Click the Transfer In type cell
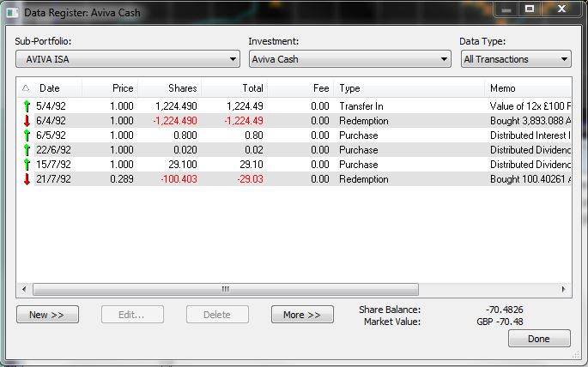The width and height of the screenshot is (588, 367). click(x=361, y=106)
